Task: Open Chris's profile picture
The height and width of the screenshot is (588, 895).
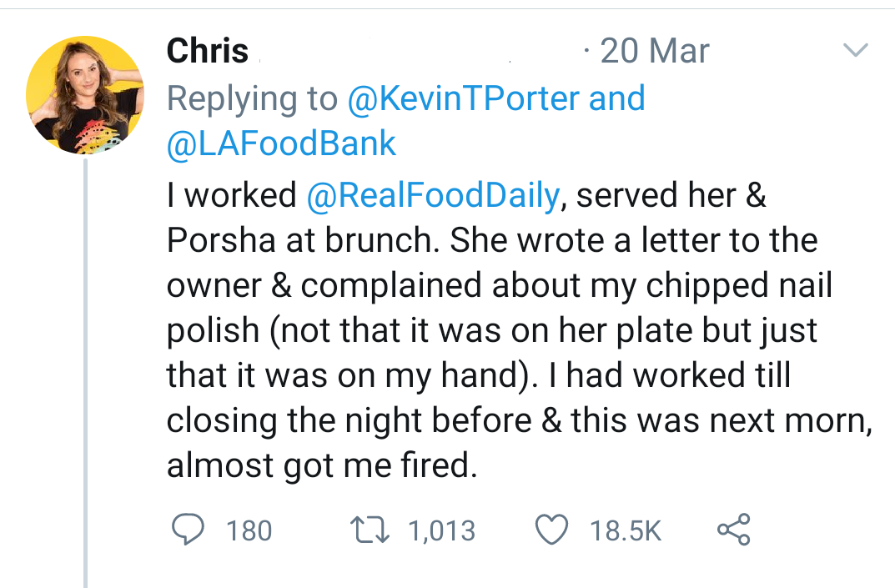Action: (85, 95)
